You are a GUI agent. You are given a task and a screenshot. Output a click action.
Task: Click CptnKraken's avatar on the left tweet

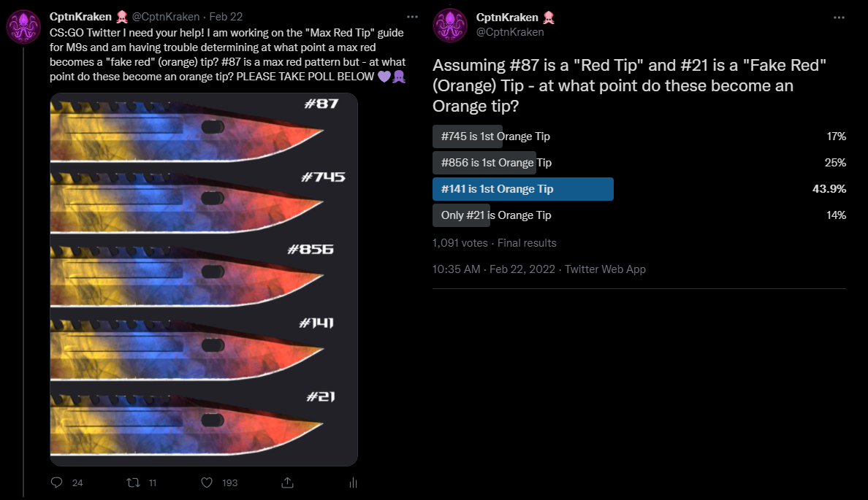coord(23,27)
